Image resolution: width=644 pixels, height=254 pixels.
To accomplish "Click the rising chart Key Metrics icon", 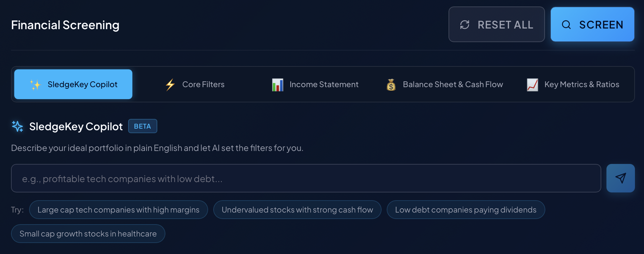I will (x=532, y=85).
